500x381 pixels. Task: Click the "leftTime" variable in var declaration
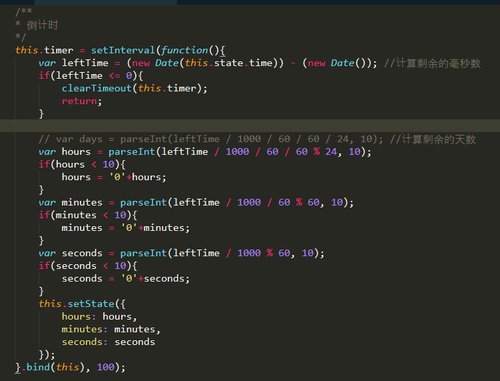pos(85,63)
